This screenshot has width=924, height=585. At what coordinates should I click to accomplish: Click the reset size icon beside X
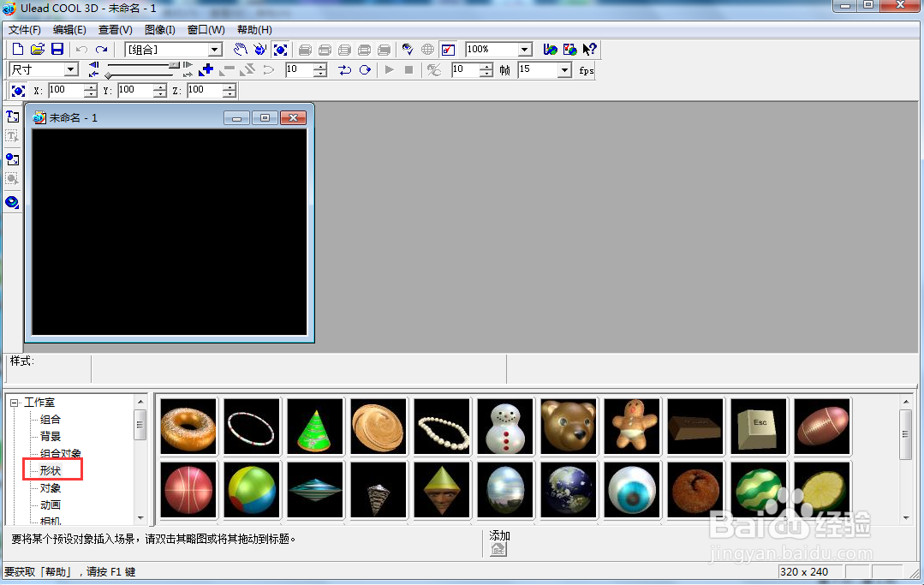point(18,90)
